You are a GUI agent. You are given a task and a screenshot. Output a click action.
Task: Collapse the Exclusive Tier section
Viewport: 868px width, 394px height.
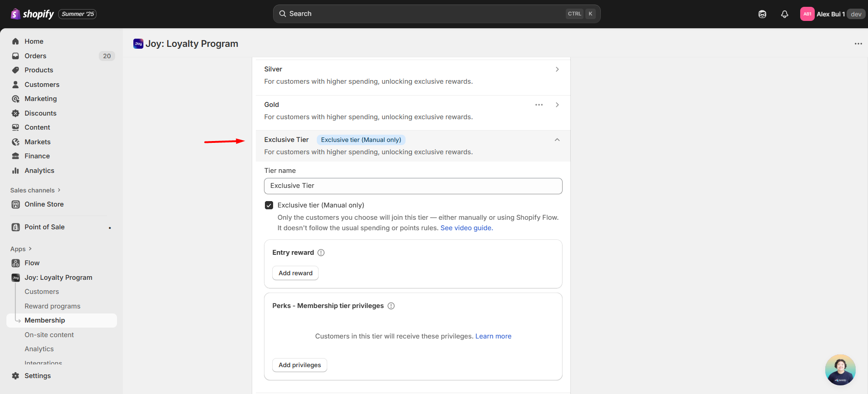(557, 140)
